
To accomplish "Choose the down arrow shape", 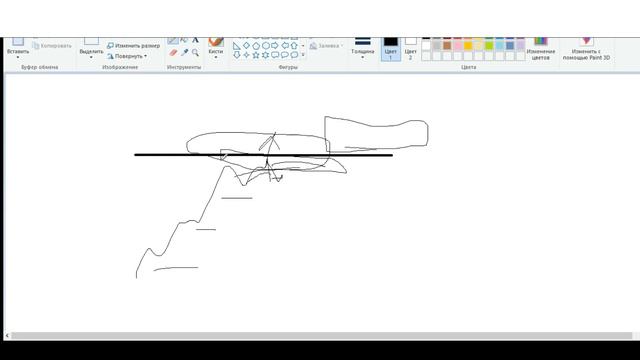I will coord(237,55).
